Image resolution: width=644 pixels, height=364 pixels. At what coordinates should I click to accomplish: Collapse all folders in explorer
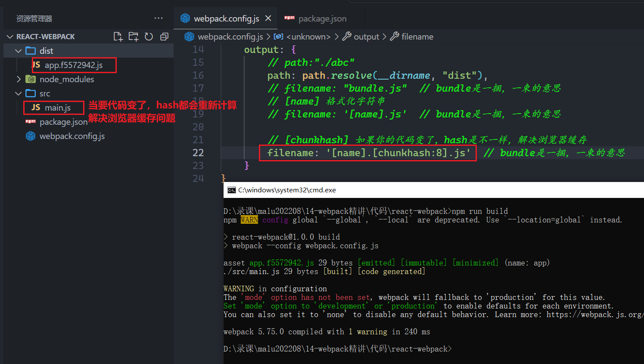(164, 37)
